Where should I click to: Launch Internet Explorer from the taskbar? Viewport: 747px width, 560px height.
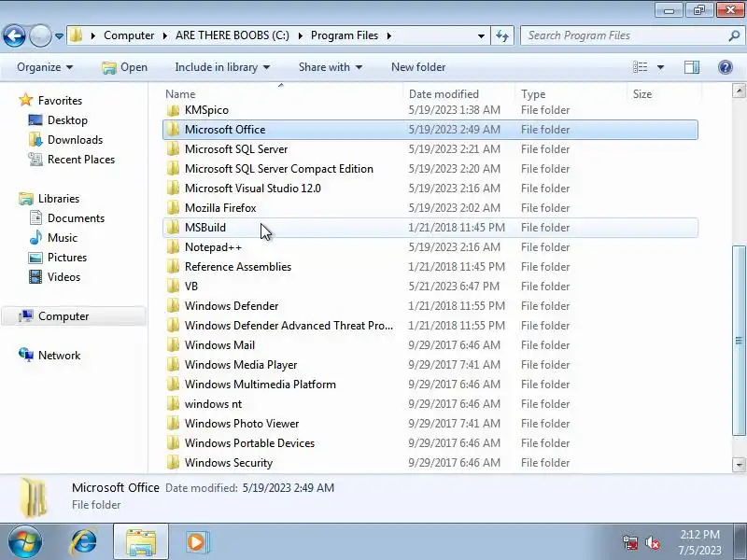pyautogui.click(x=84, y=542)
